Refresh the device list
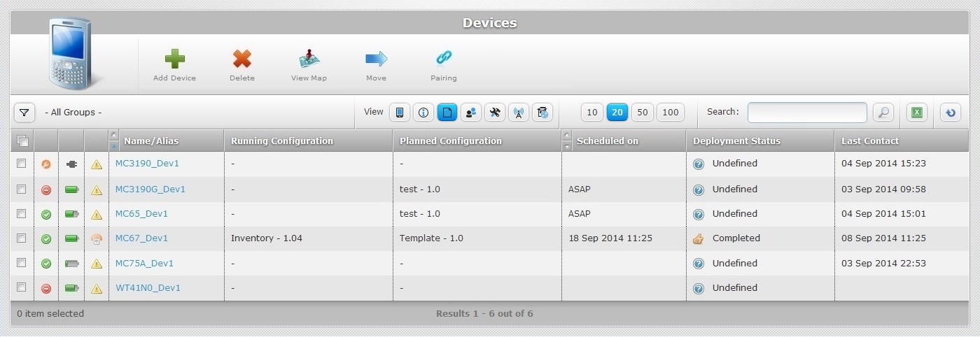Viewport: 980px width, 337px height. click(951, 113)
